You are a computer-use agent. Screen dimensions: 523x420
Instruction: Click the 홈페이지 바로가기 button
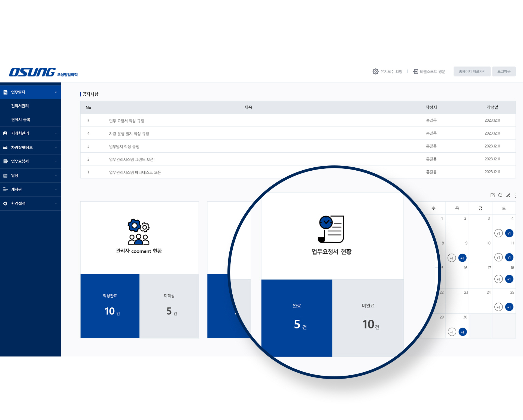tap(472, 71)
